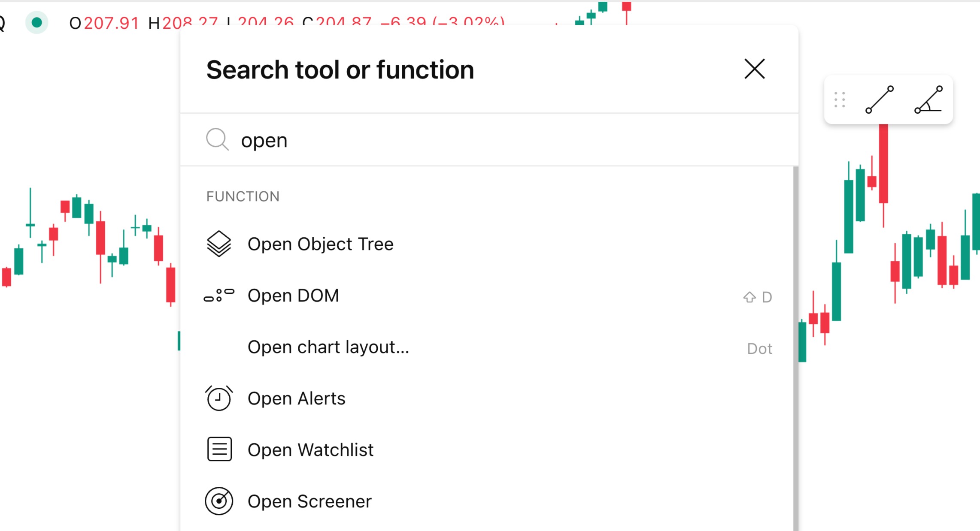Click the Open Screener radar icon
This screenshot has height=531, width=980.
point(219,501)
